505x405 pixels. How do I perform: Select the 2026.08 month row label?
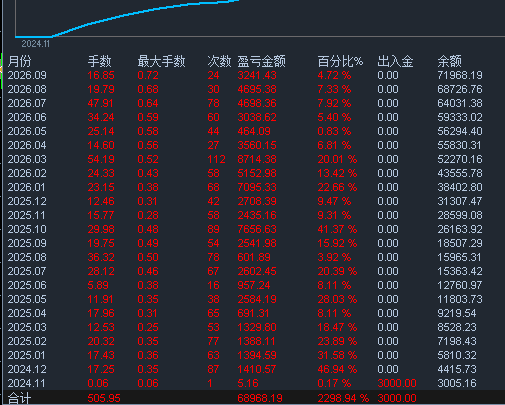[27, 89]
